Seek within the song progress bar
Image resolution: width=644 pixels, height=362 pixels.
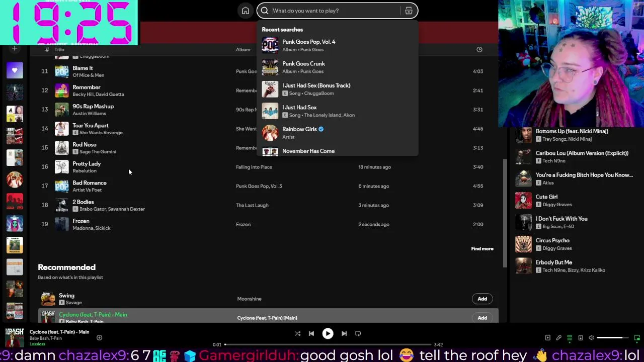[328, 344]
